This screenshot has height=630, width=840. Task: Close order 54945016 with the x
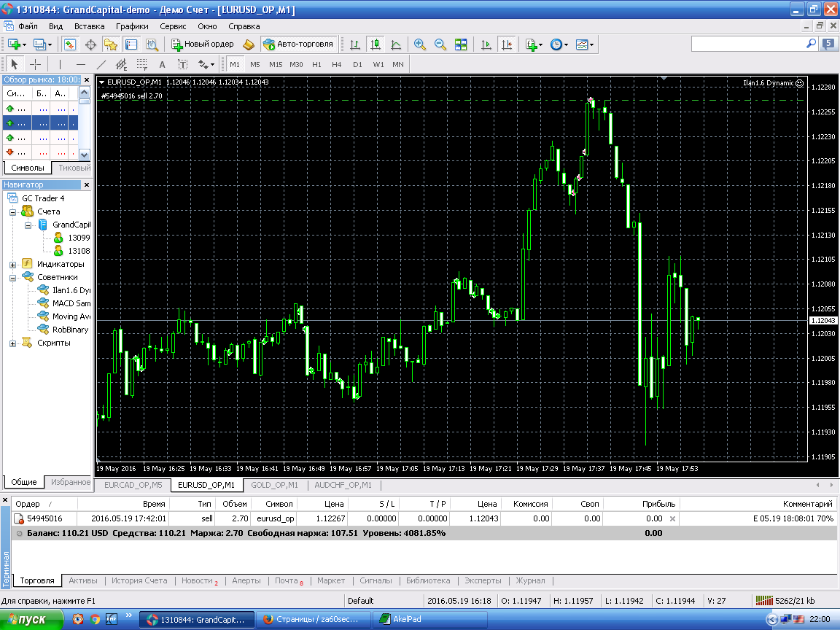click(672, 518)
